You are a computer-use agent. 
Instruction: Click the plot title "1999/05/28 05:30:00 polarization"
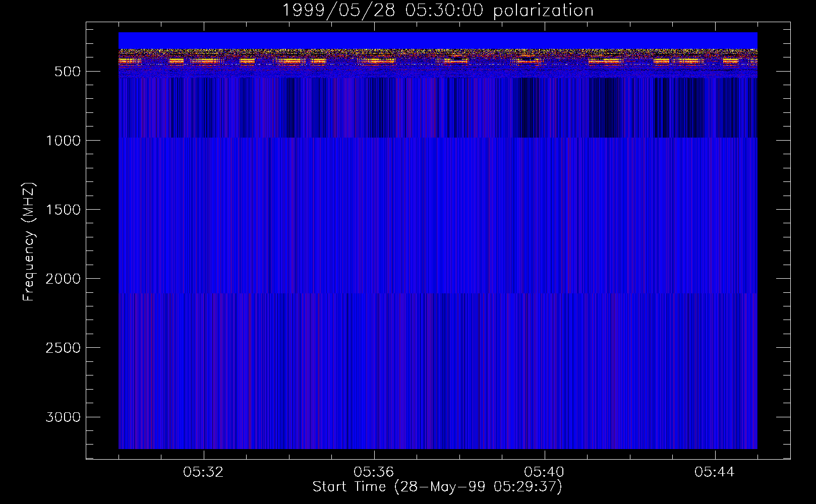[x=438, y=11]
